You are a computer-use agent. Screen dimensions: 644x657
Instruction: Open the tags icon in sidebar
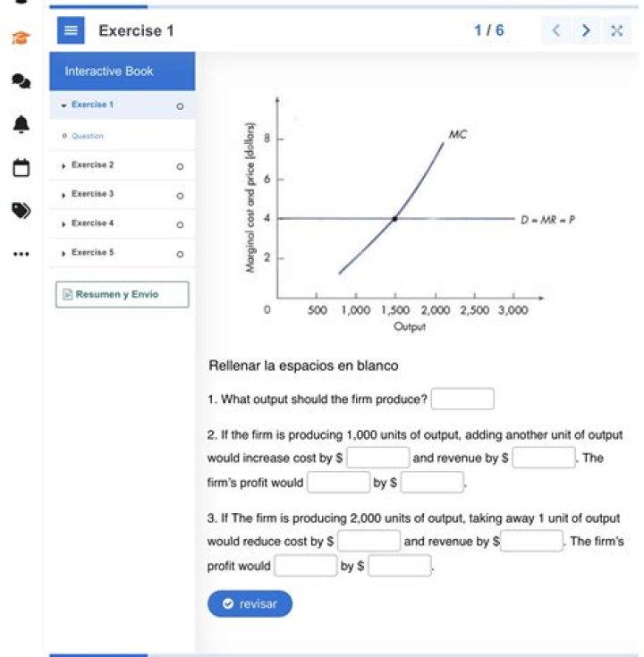20,210
